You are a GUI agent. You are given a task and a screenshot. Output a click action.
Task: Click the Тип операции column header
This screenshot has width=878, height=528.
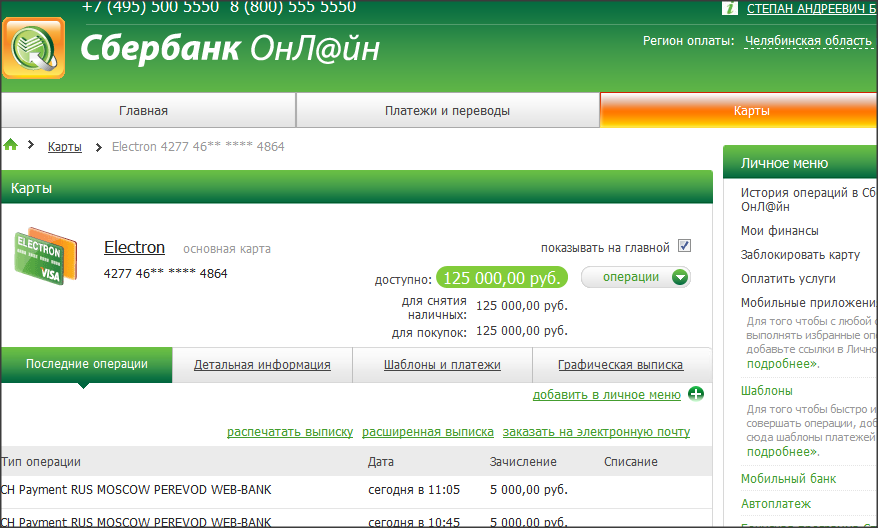[x=41, y=462]
